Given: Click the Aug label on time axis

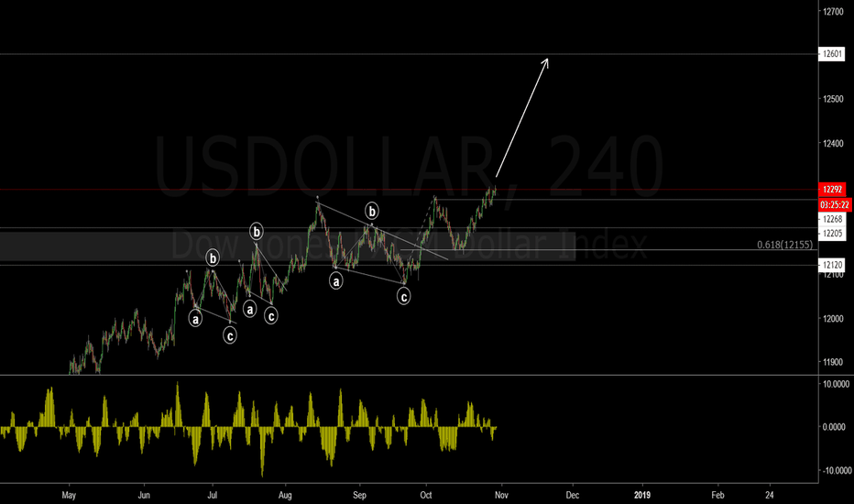Looking at the screenshot, I should point(285,495).
